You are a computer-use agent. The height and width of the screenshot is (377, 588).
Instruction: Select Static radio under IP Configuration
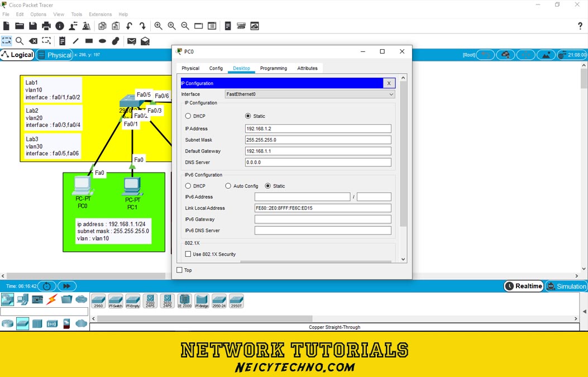click(248, 116)
